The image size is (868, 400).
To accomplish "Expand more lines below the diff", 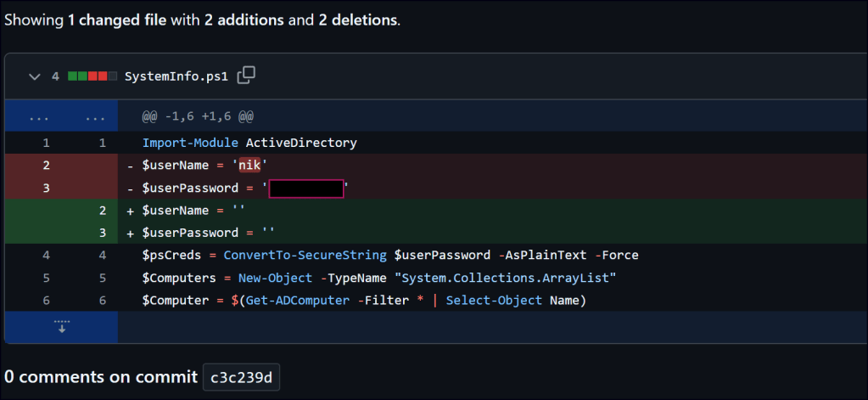I will coord(61,327).
